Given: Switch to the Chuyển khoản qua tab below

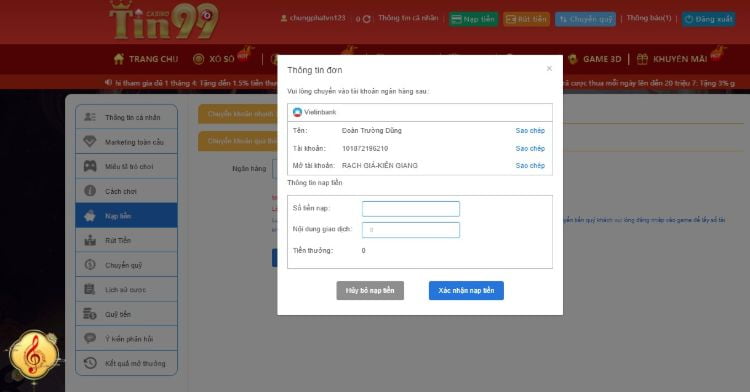Looking at the screenshot, I should click(x=238, y=141).
